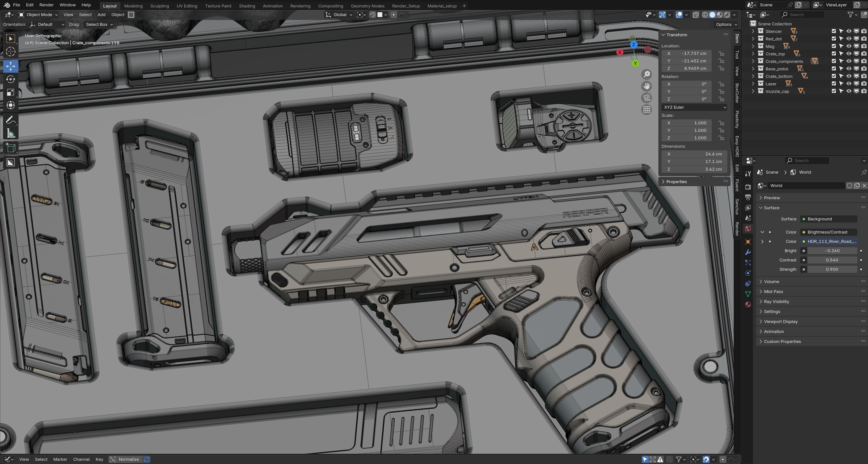
Task: Open the Select Box drag dropdown
Action: click(x=99, y=24)
